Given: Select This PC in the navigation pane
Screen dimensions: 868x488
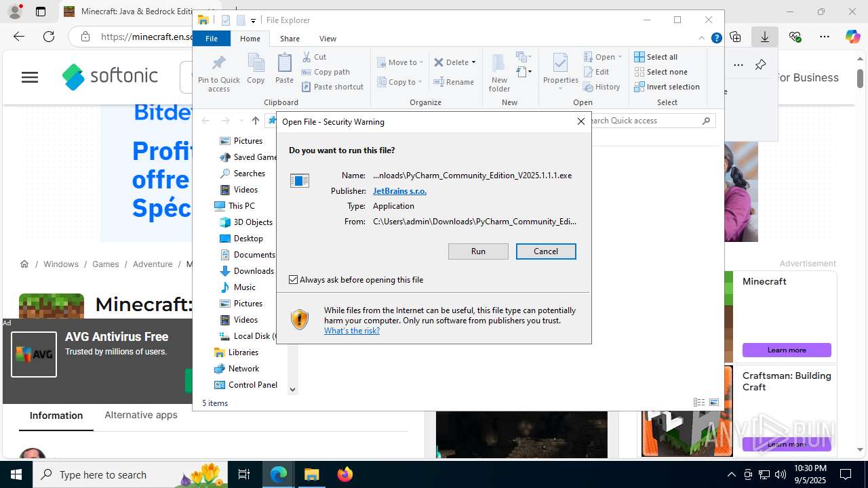Looking at the screenshot, I should (x=235, y=206).
